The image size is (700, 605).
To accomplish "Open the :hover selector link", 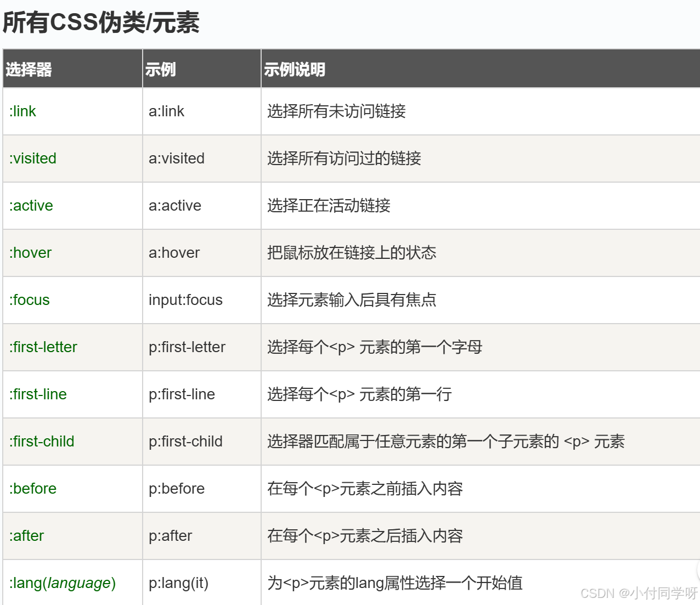I will [x=30, y=253].
